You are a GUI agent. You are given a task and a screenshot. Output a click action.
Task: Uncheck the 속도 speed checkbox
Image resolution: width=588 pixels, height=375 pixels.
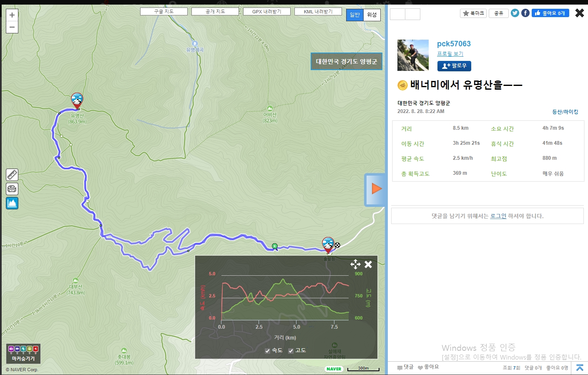pyautogui.click(x=267, y=351)
